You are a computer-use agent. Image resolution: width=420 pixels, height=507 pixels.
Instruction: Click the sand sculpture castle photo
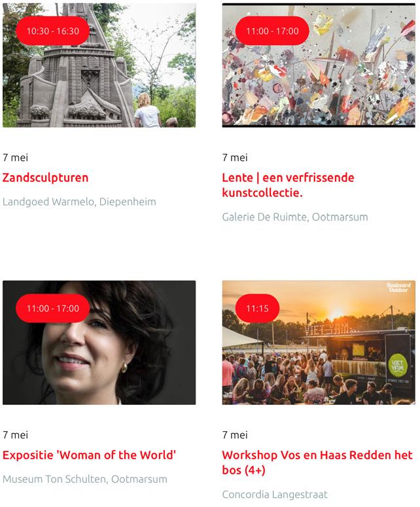[99, 65]
